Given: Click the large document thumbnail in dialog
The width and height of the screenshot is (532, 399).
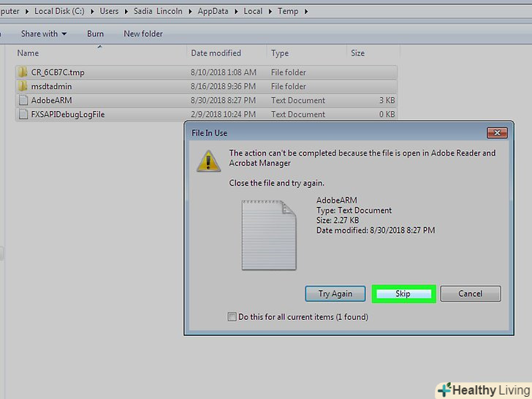Looking at the screenshot, I should click(x=269, y=235).
